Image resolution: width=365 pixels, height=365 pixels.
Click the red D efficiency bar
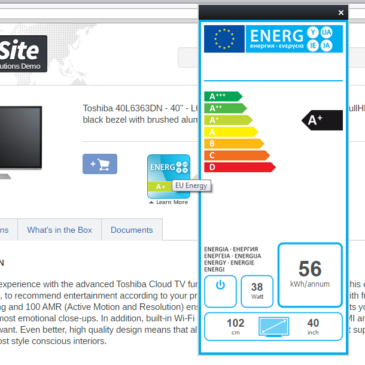[x=240, y=167]
